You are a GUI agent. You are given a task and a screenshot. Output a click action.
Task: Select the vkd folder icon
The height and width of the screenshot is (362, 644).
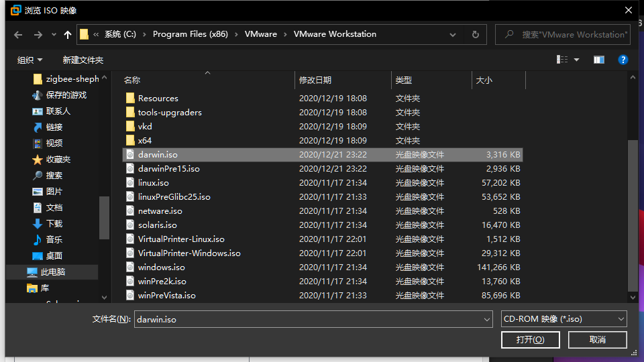[130, 126]
